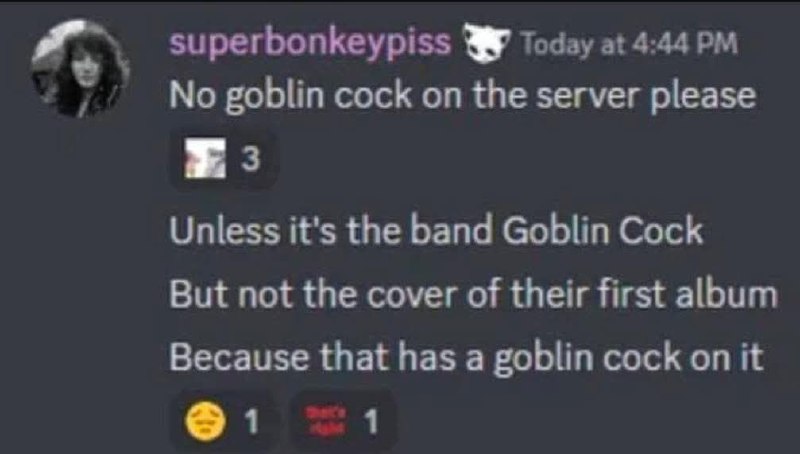Click the small picture emoji in first reaction
The height and width of the screenshot is (454, 800).
click(x=205, y=158)
